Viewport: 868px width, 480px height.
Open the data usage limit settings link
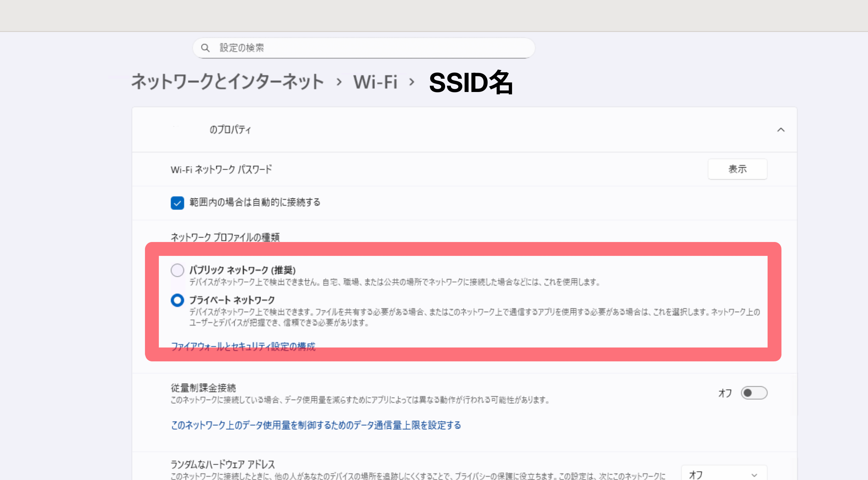pos(316,425)
